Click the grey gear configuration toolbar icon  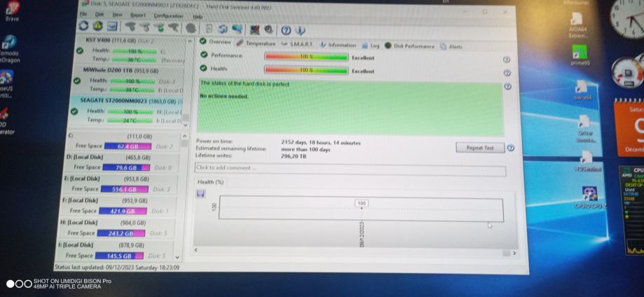click(x=268, y=29)
